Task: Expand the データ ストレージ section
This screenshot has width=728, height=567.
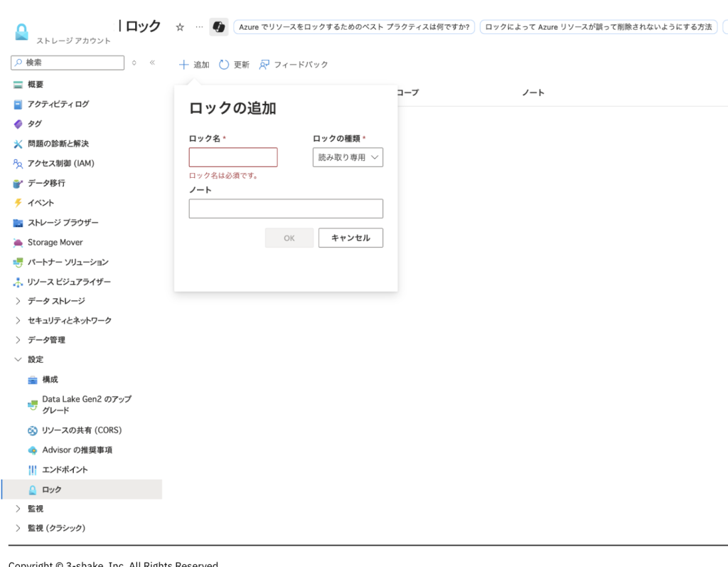Action: (18, 301)
